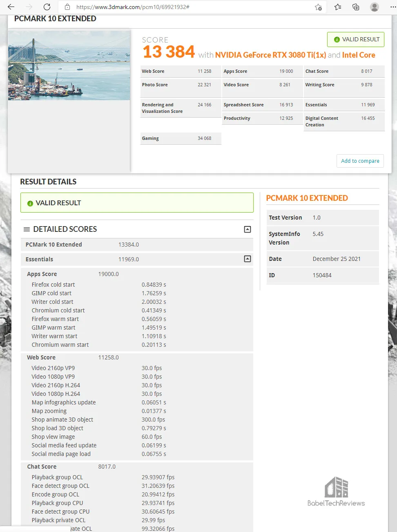Click Add to compare button

click(360, 161)
